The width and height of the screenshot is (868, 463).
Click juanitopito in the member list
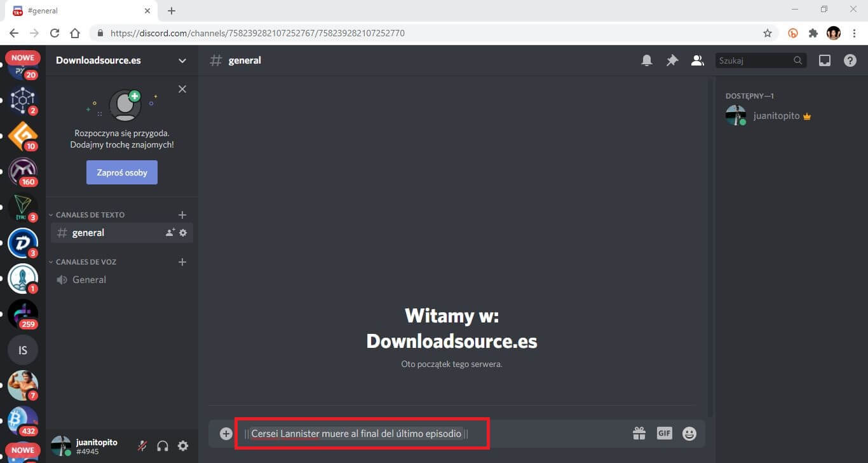click(787, 116)
